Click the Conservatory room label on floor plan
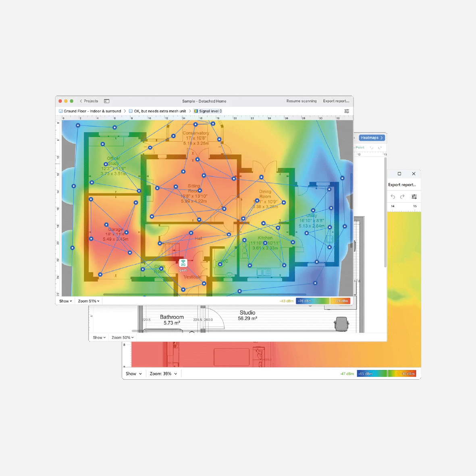This screenshot has width=476, height=476. point(196,138)
